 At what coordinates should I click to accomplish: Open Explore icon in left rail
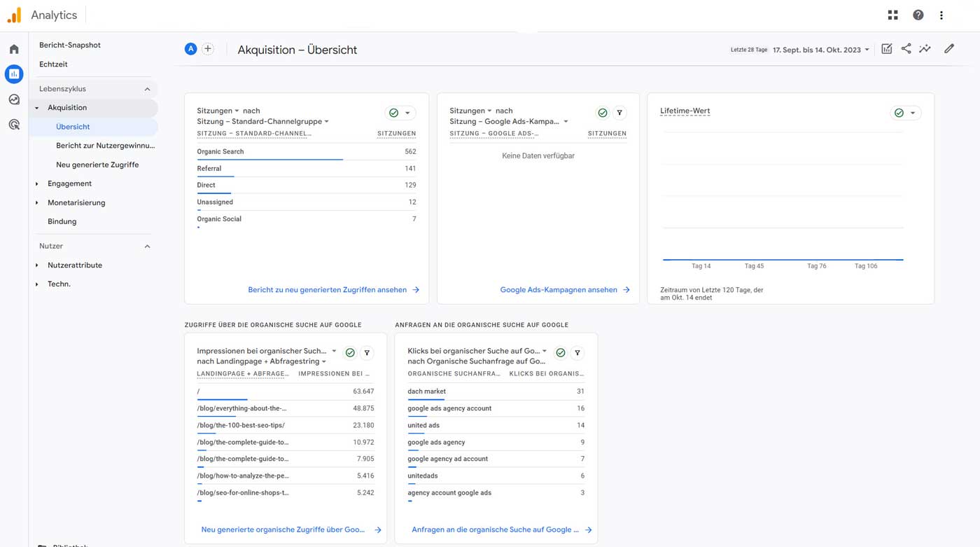14,99
